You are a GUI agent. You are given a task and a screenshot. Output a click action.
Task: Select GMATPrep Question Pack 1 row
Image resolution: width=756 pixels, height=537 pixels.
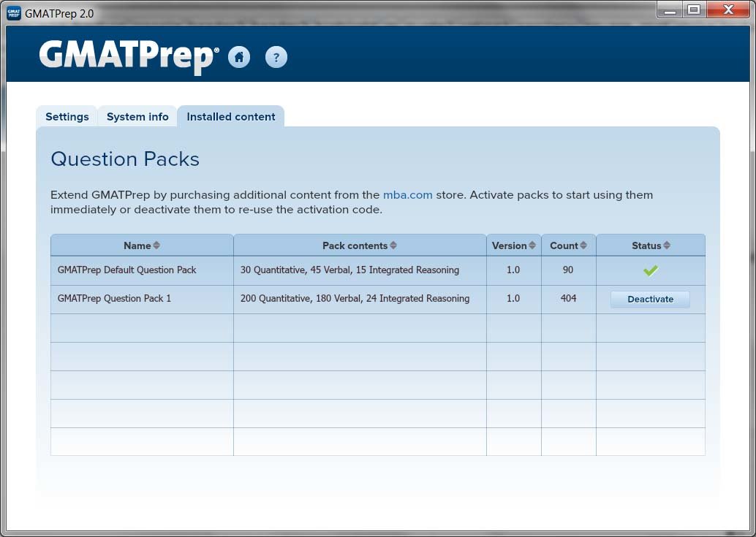(x=114, y=299)
